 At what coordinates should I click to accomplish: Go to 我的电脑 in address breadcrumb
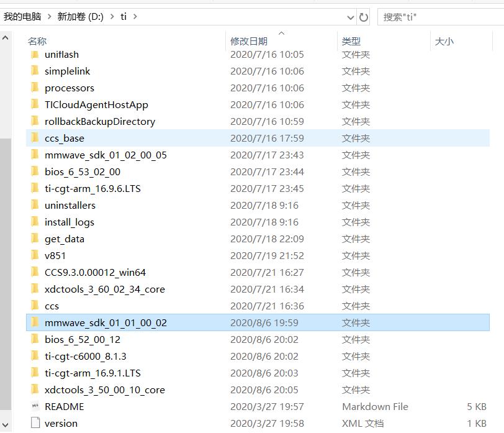pos(22,16)
